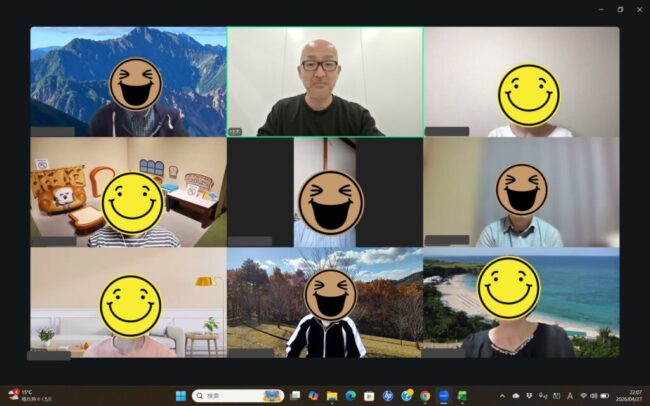Expand the hidden system tray icons
Viewport: 650px width, 406px height.
[502, 395]
